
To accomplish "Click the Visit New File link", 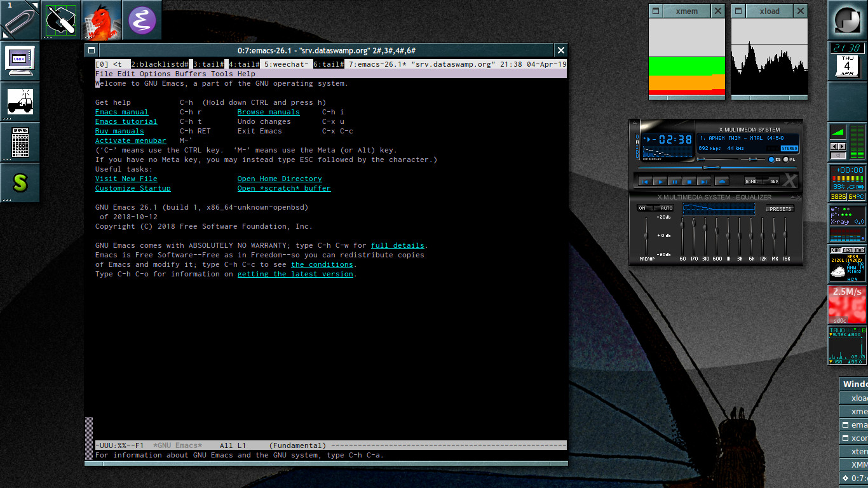I will pos(126,179).
